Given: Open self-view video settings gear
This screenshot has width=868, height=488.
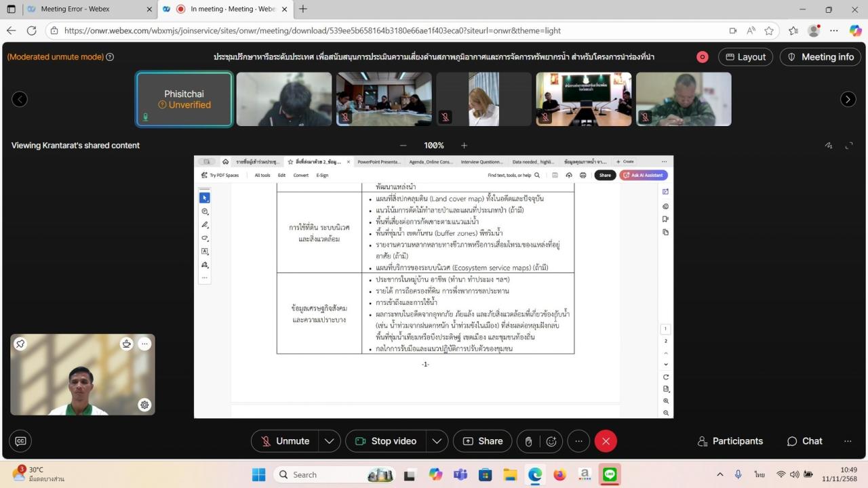Looking at the screenshot, I should click(144, 405).
